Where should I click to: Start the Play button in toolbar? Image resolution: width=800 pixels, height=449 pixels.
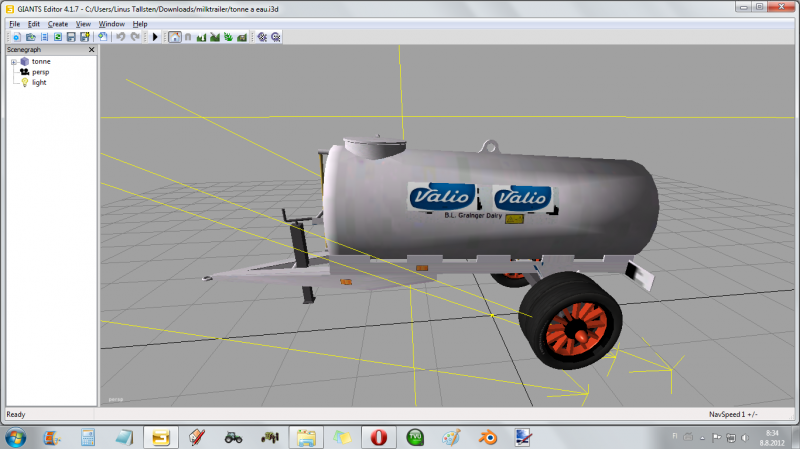155,37
